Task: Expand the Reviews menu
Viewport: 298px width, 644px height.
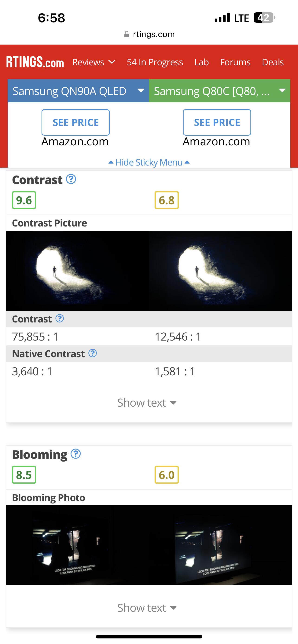Action: (94, 62)
